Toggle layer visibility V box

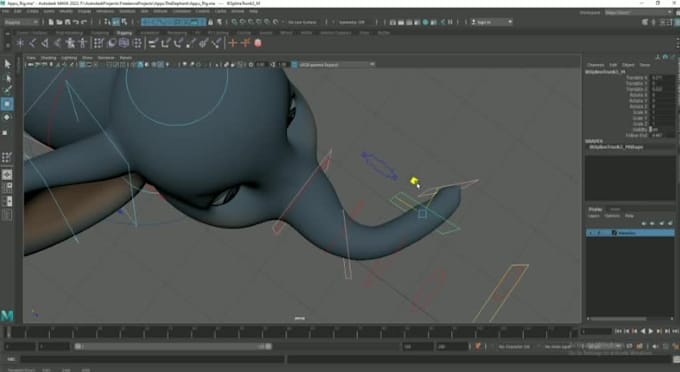point(590,233)
